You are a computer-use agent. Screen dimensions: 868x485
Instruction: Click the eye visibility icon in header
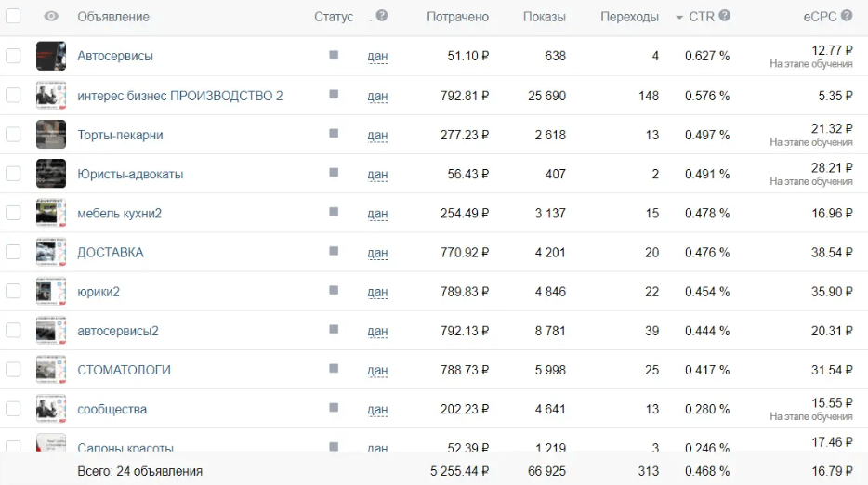(x=51, y=17)
